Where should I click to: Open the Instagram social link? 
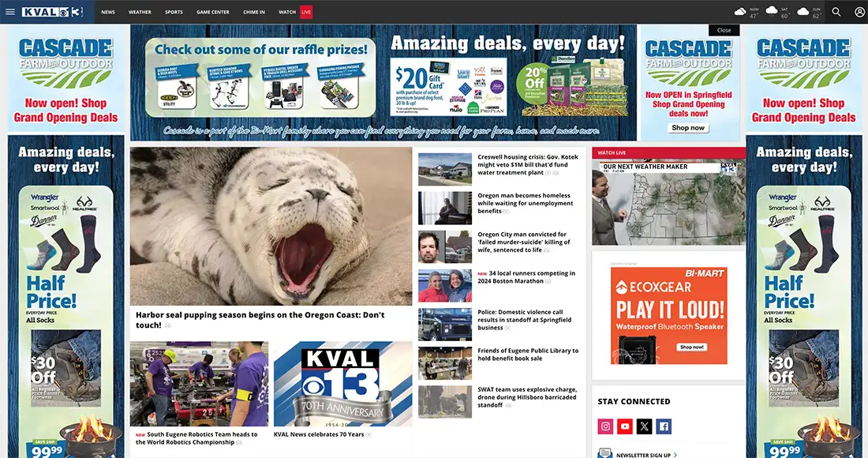tap(605, 426)
